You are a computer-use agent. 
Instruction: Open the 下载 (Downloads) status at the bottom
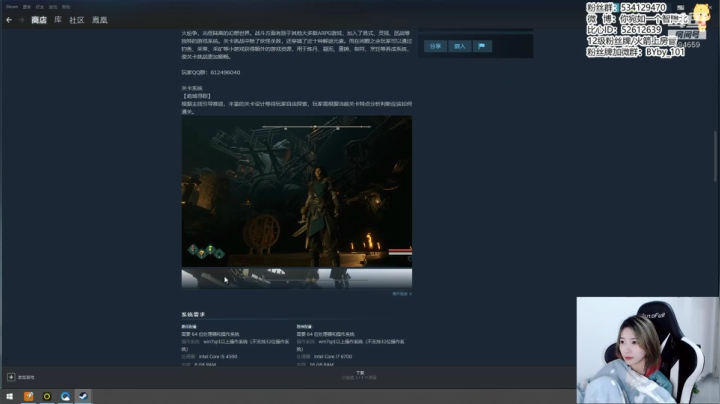click(x=360, y=375)
